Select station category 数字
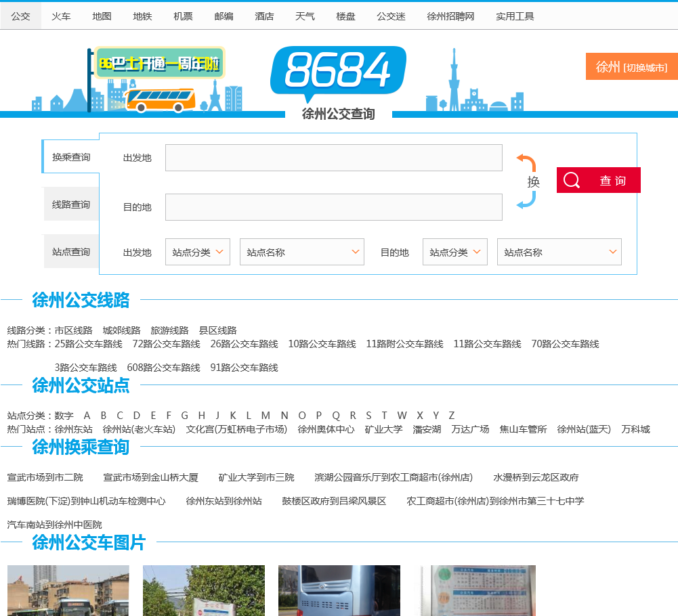678x616 pixels. pos(64,416)
